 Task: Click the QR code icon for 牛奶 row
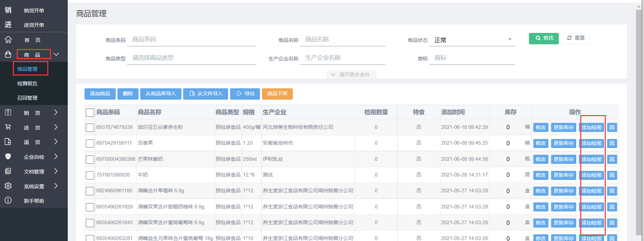[x=612, y=175]
